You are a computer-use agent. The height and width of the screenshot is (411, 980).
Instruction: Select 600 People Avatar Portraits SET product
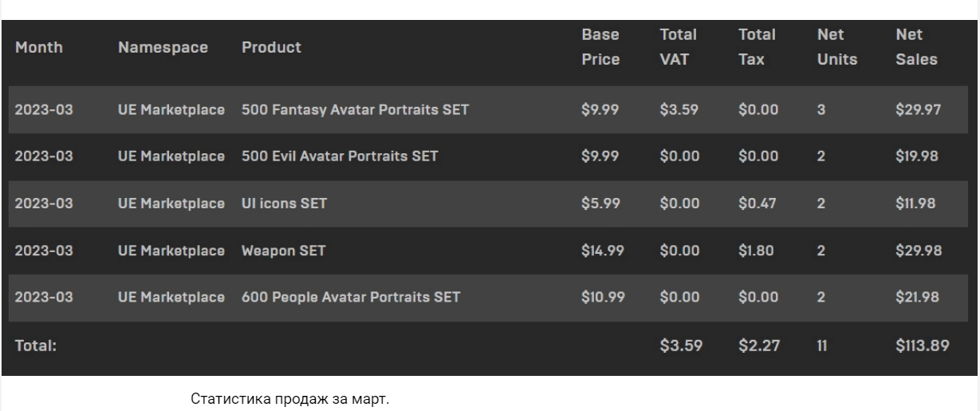[x=351, y=298]
